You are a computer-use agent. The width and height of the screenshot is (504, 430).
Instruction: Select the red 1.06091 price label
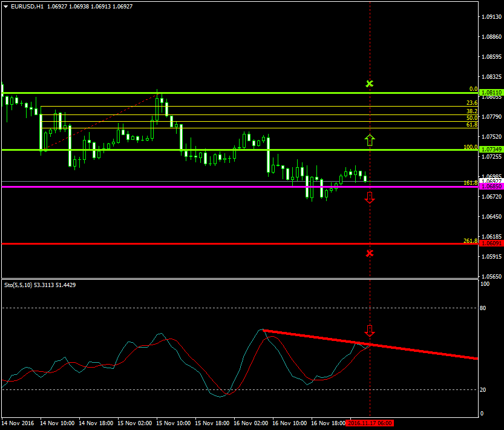(x=491, y=243)
